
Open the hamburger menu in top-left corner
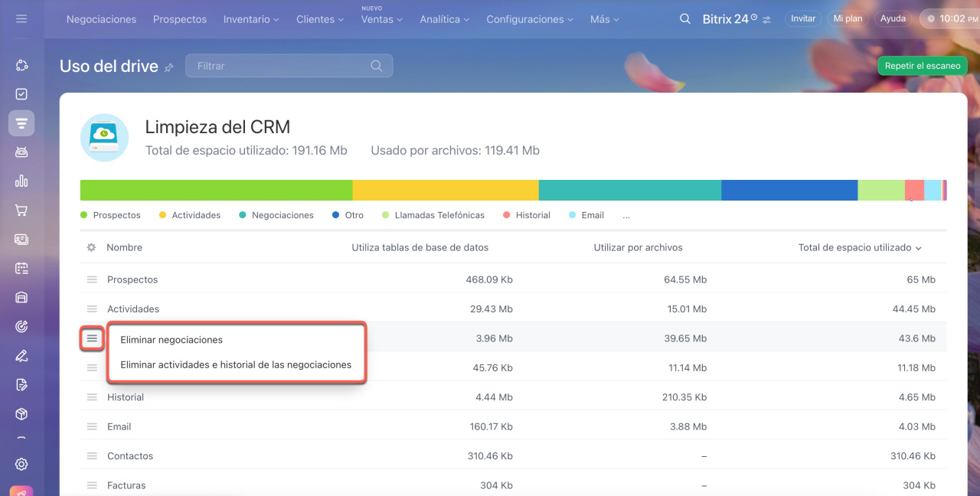pyautogui.click(x=21, y=18)
